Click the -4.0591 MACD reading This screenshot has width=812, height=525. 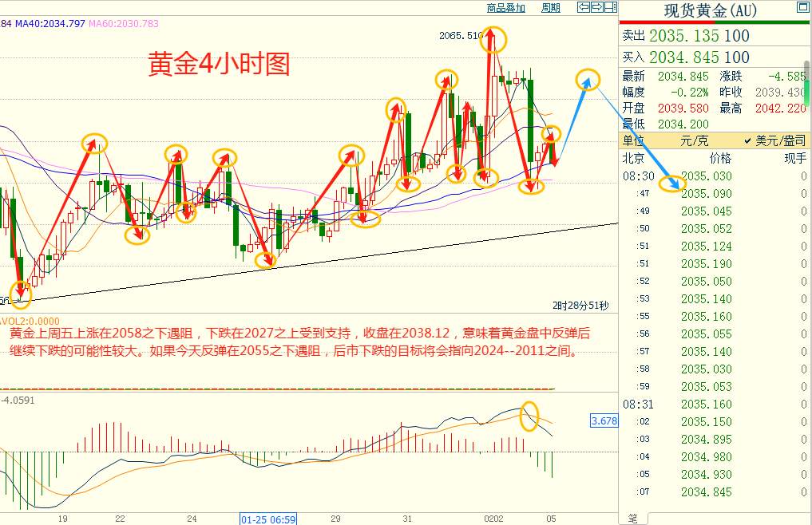18,401
